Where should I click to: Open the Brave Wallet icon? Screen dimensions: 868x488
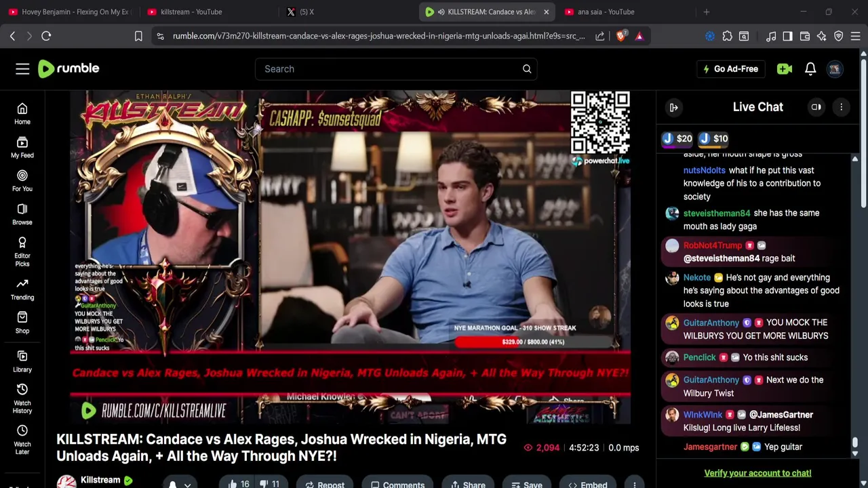pyautogui.click(x=805, y=36)
